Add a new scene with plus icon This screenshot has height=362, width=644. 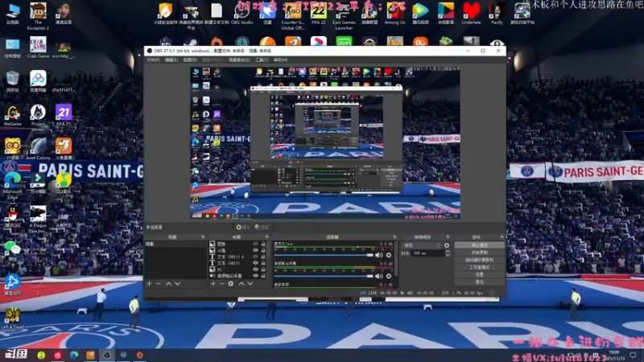(x=149, y=284)
